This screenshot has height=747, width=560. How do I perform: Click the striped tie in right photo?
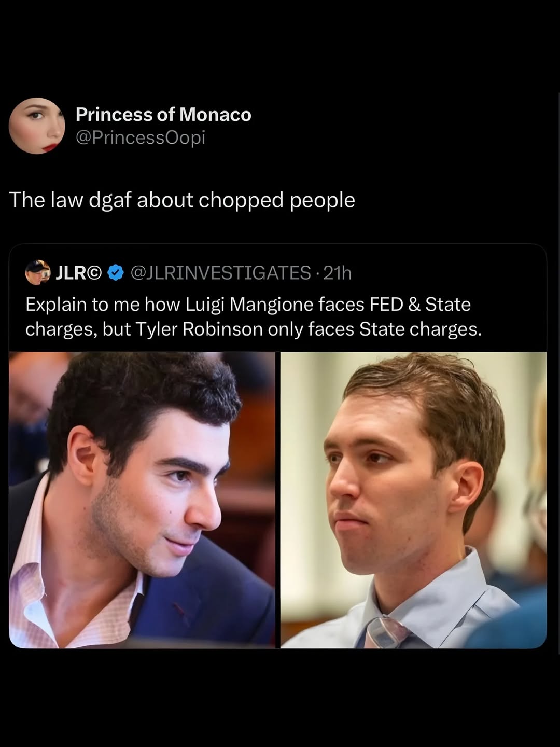[x=384, y=632]
